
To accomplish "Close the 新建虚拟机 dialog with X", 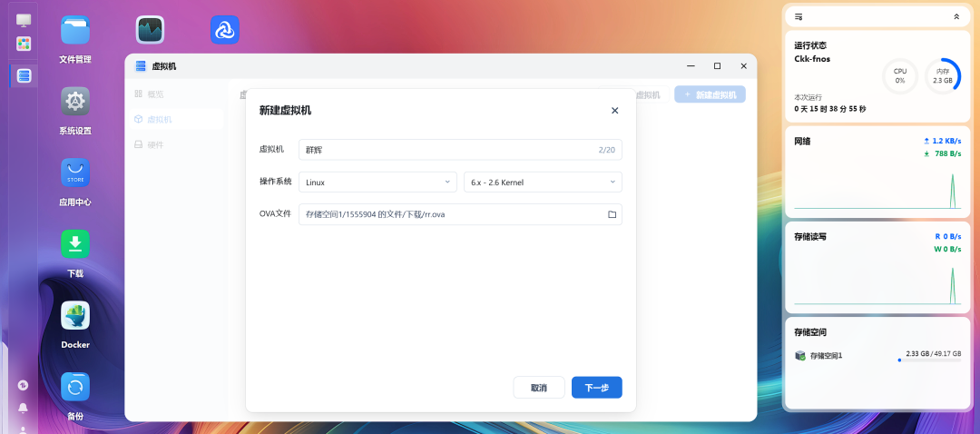I will click(x=614, y=111).
